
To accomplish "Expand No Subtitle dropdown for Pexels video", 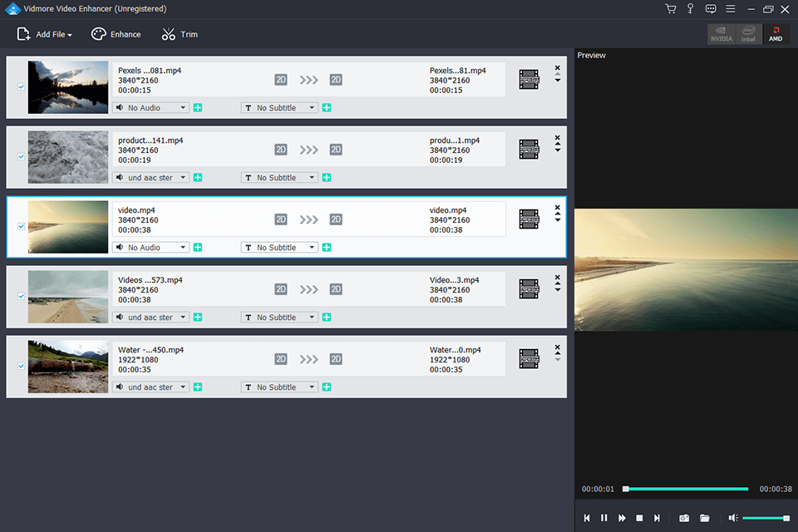I will tap(279, 108).
